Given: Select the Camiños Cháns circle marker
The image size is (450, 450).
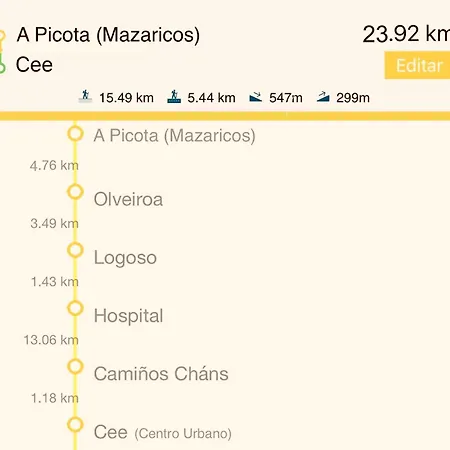Looking at the screenshot, I should 75,366.
